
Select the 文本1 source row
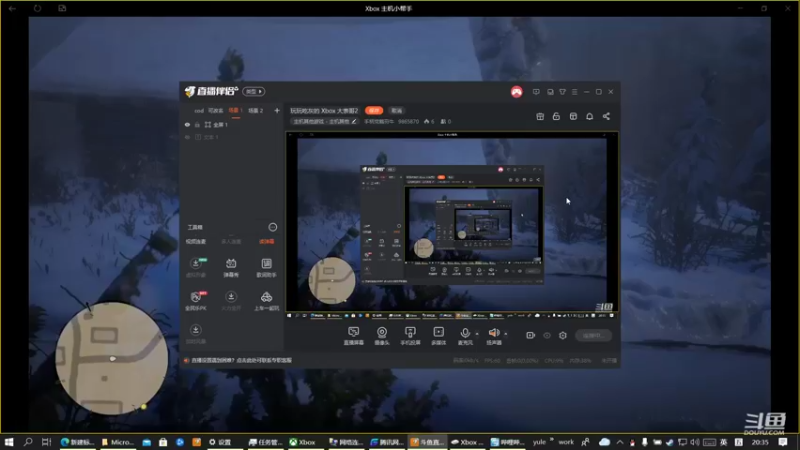pos(232,137)
